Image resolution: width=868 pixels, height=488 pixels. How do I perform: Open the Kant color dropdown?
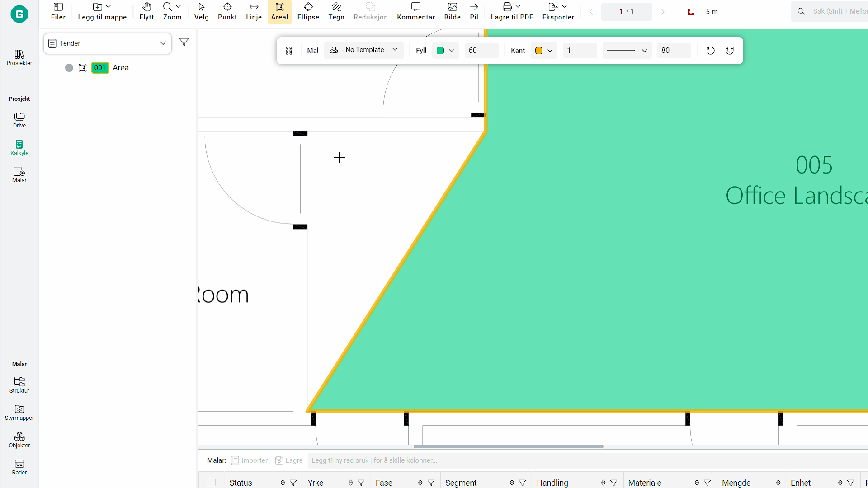[x=544, y=51]
